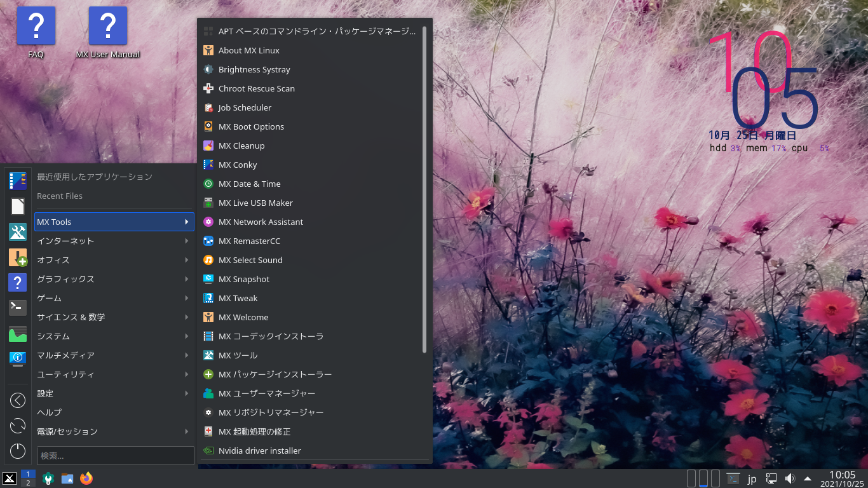
Task: Expand the マルチメディア category arrow
Action: point(186,355)
